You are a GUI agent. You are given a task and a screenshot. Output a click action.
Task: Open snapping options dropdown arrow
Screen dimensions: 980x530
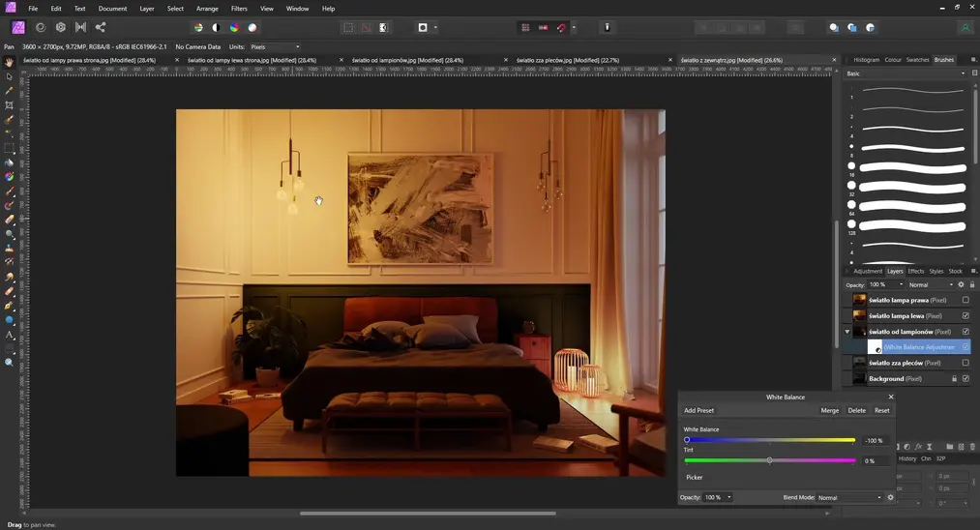574,27
